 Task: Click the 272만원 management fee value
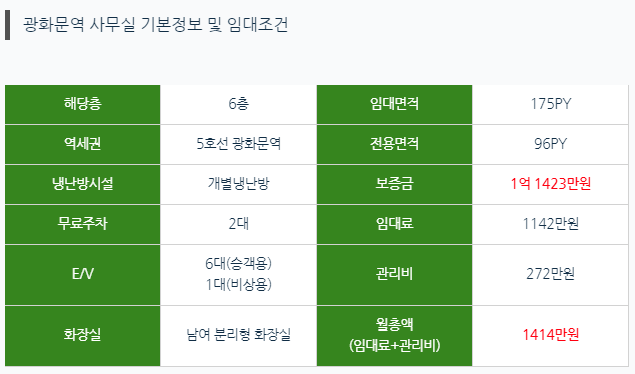coord(551,274)
